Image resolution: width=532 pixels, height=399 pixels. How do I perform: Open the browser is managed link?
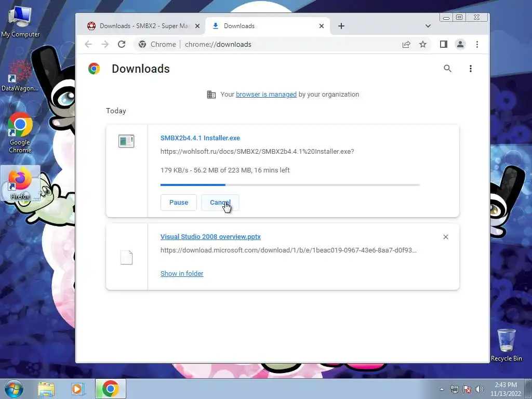tap(266, 95)
